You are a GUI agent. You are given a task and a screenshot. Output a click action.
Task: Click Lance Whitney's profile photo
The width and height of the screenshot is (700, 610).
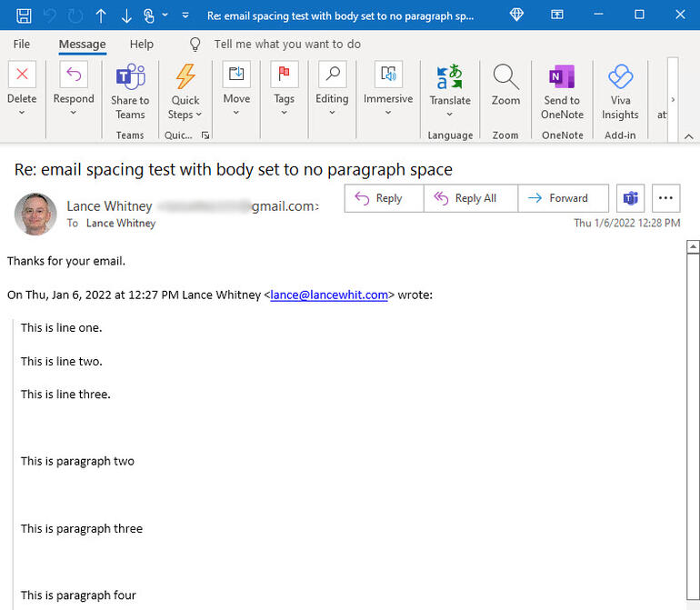coord(35,214)
